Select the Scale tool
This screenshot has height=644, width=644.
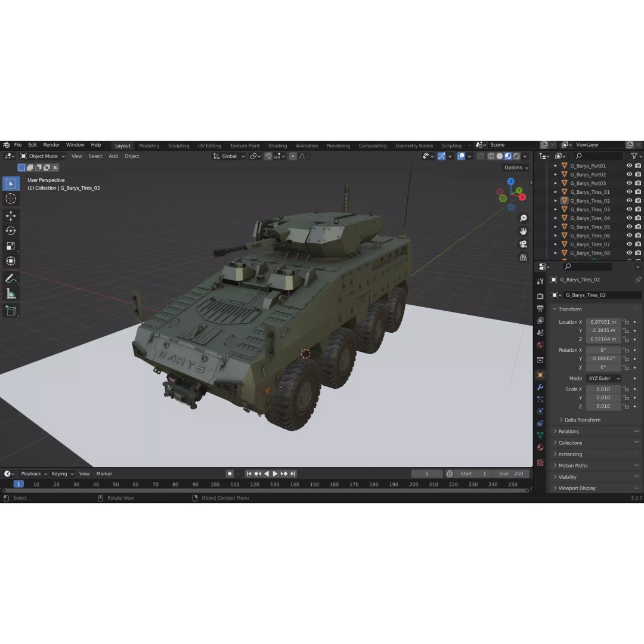11,246
